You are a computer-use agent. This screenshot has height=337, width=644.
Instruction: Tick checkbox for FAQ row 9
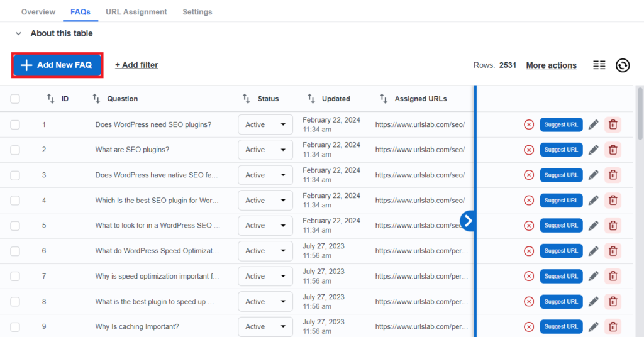(15, 327)
